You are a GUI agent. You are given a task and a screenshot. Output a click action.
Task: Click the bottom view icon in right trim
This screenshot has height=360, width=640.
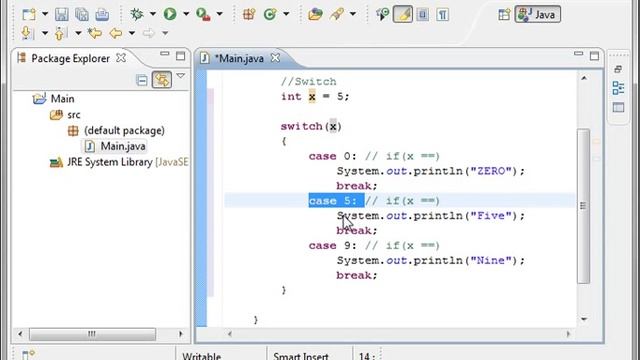pos(618,107)
